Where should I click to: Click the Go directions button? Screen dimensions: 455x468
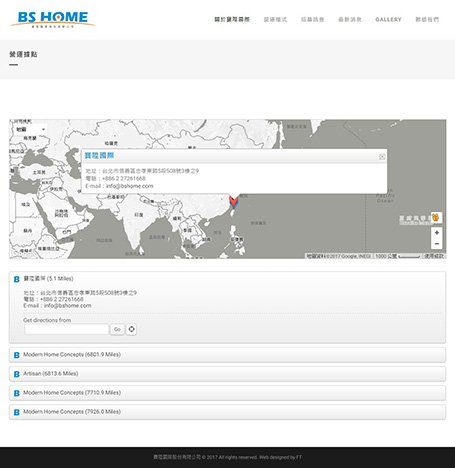pos(117,329)
